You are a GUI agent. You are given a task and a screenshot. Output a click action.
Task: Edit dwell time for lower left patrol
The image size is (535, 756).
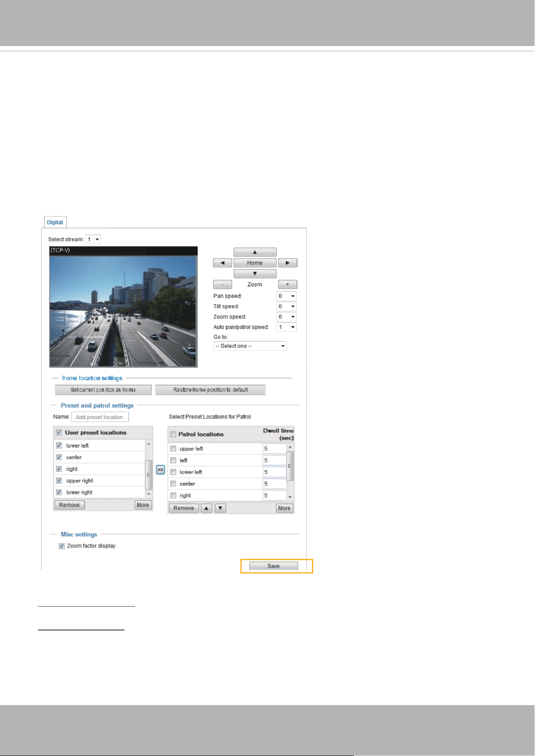pyautogui.click(x=274, y=472)
